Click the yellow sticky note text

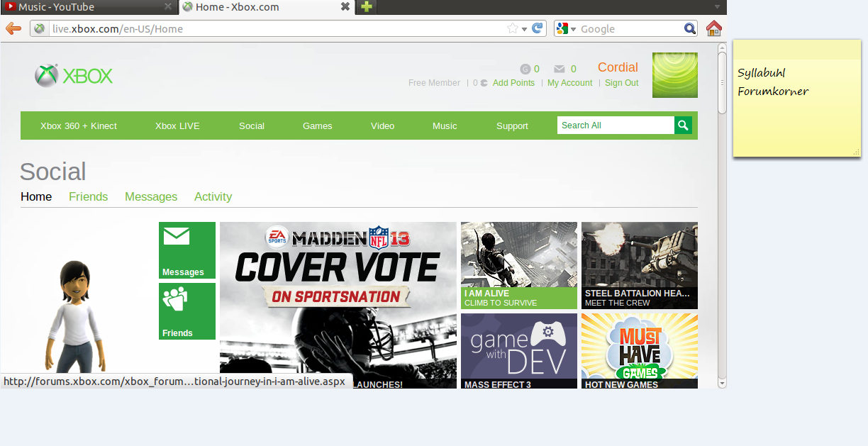coord(773,82)
